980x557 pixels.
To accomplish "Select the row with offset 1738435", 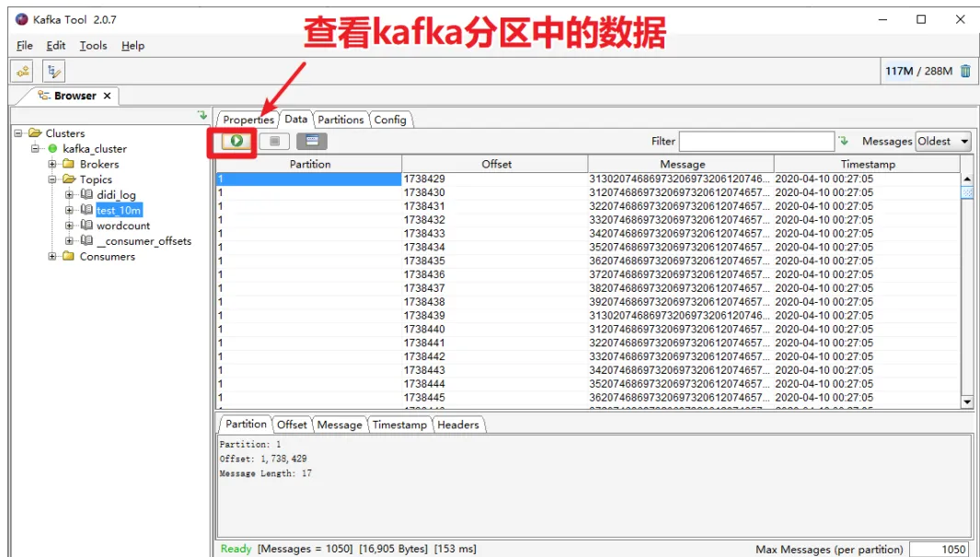I will (587, 261).
